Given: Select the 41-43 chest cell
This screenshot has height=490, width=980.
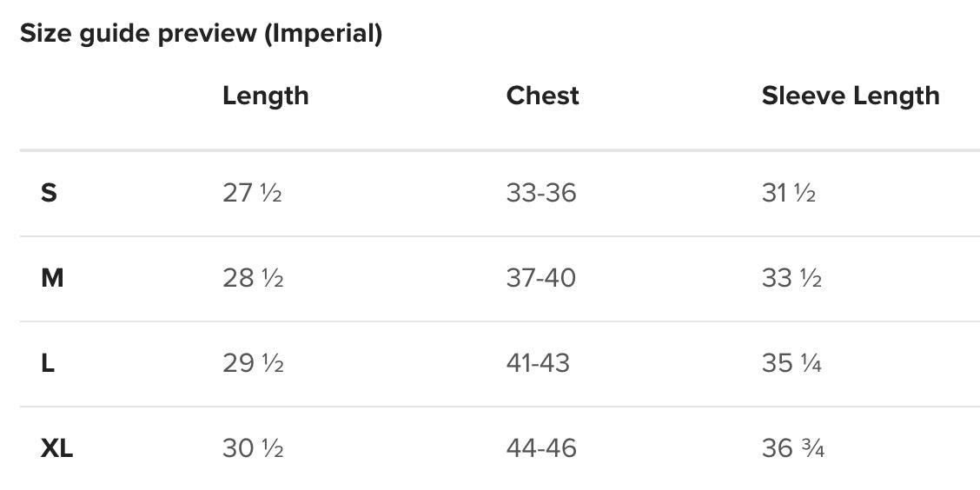Looking at the screenshot, I should [538, 363].
